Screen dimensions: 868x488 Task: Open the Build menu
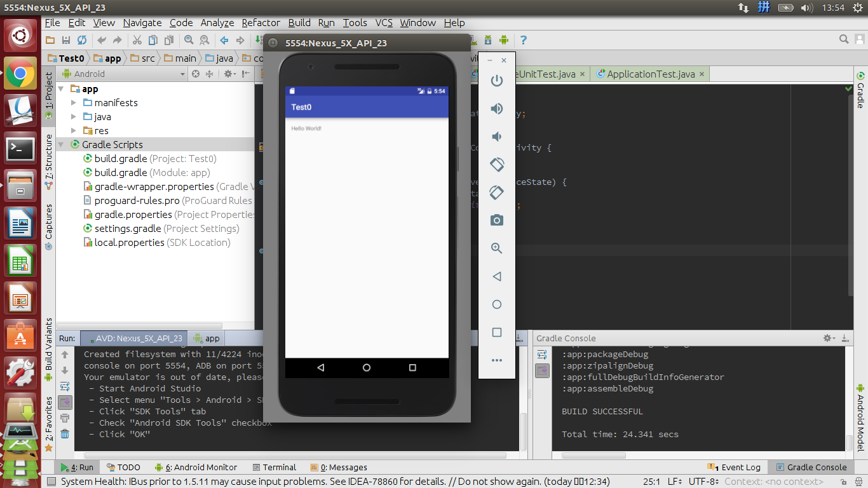pos(299,23)
